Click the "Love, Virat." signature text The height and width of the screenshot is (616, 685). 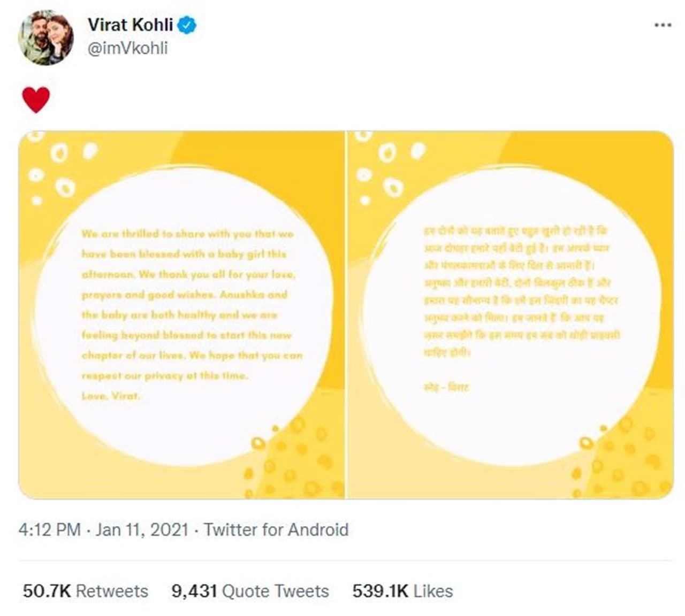[x=111, y=396]
